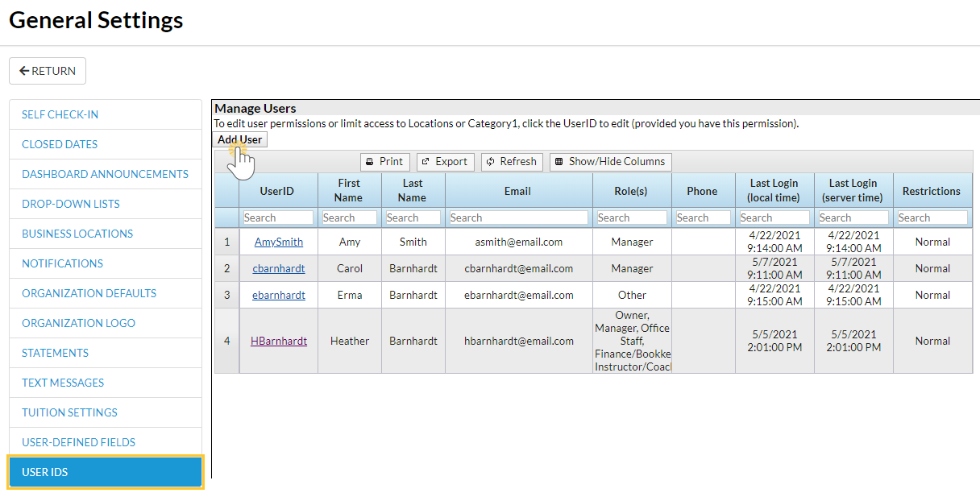Select the User IDs sidebar item

106,472
